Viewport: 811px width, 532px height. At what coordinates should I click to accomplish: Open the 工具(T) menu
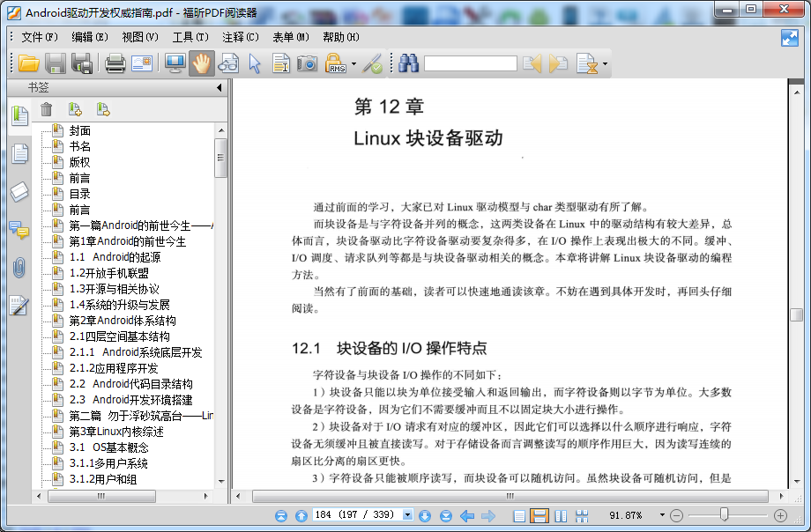click(190, 37)
